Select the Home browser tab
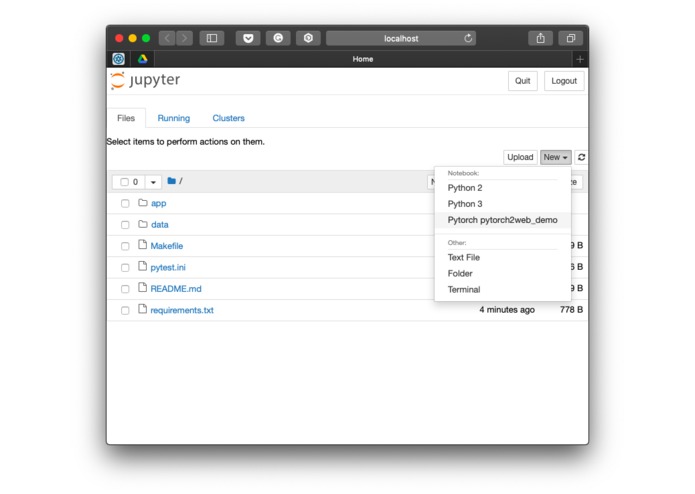 (x=363, y=59)
